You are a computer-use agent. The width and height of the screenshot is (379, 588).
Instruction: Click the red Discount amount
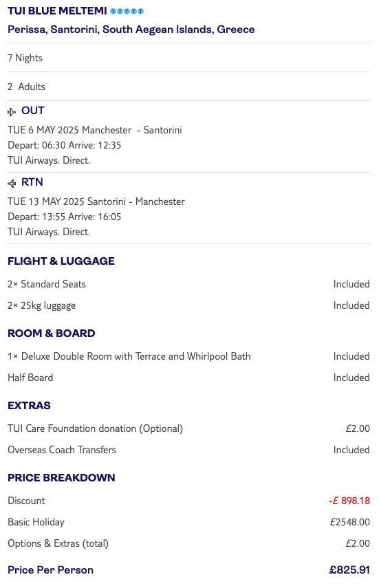coord(349,501)
